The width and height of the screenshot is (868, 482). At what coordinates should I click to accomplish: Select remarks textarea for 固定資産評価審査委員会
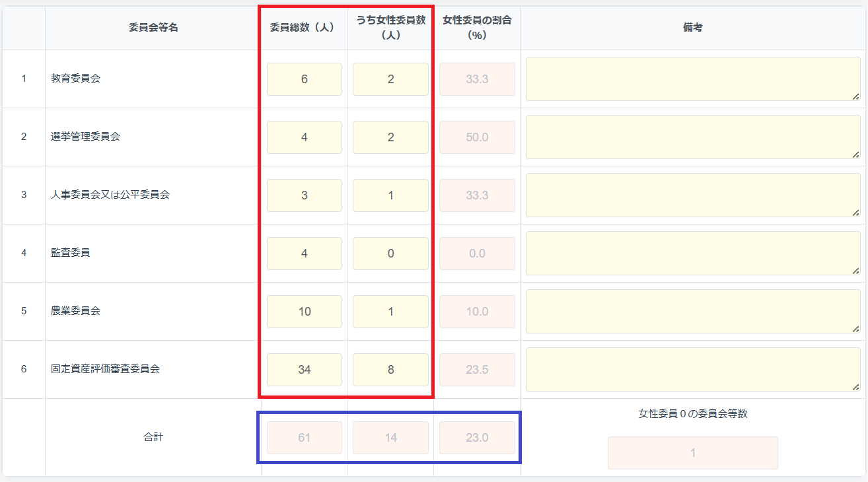pos(693,370)
